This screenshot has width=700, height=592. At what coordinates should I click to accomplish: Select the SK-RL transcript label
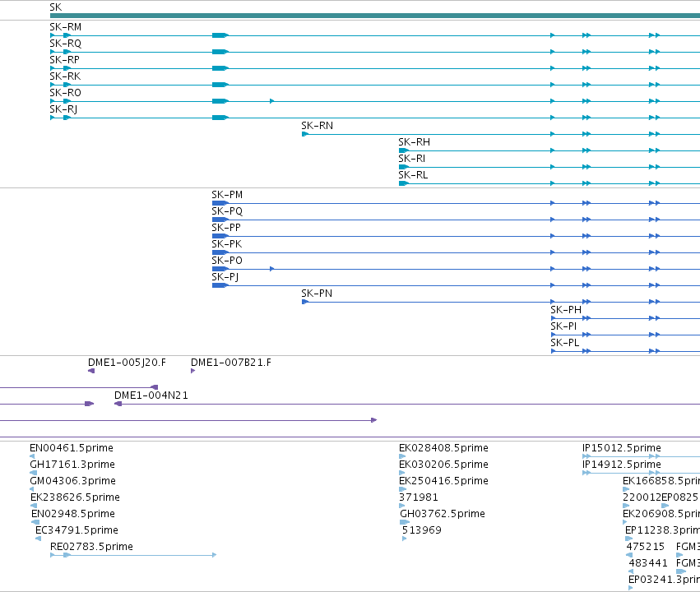pyautogui.click(x=413, y=176)
